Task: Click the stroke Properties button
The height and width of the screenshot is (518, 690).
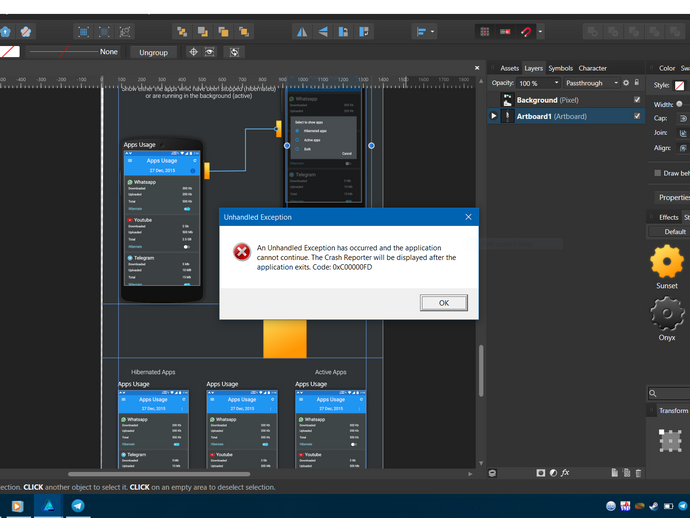Action: pyautogui.click(x=673, y=198)
